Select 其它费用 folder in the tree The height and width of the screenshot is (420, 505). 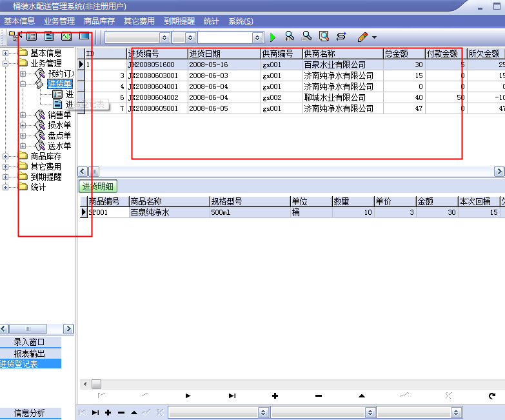pos(46,166)
